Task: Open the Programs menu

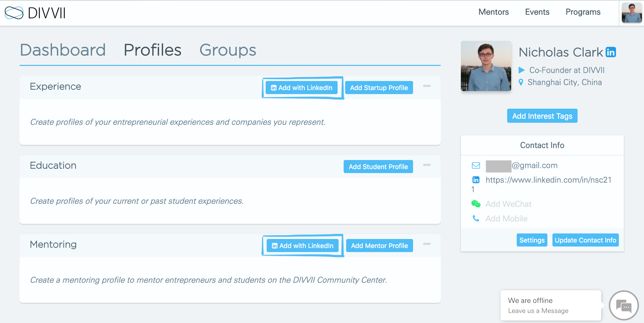Action: (x=583, y=12)
